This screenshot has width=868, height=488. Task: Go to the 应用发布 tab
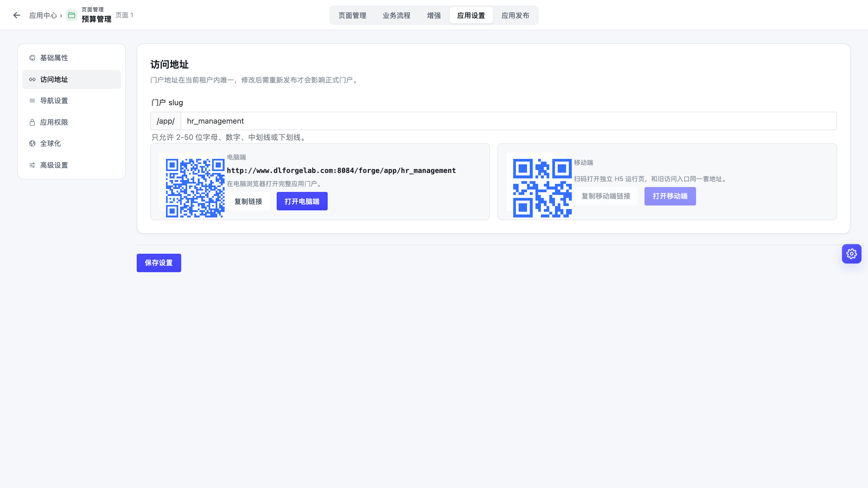click(x=515, y=15)
